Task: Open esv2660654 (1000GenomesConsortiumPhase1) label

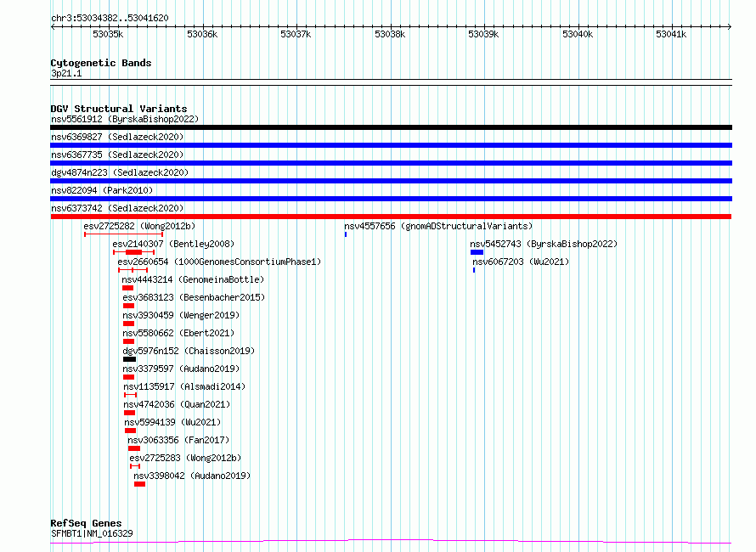Action: tap(219, 262)
